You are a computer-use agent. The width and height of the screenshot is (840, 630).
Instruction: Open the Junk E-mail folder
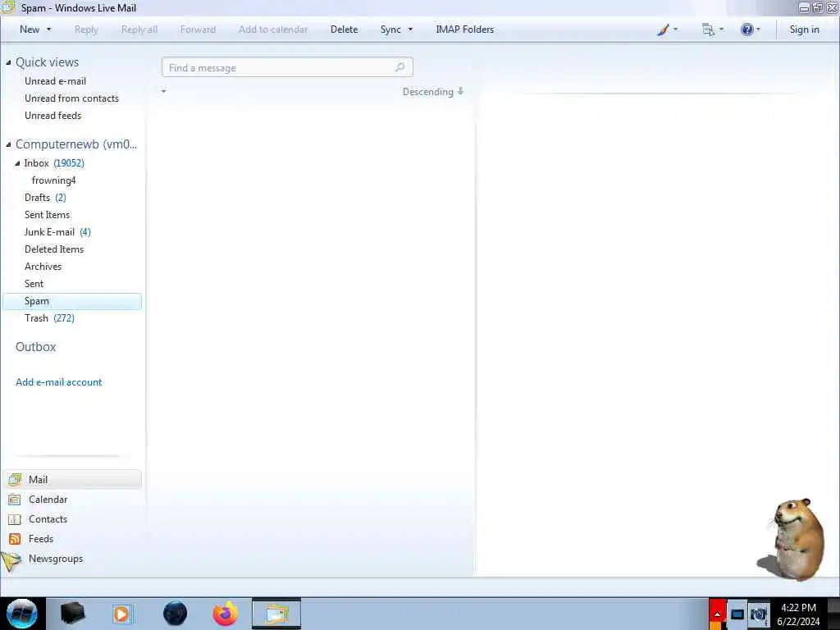49,231
